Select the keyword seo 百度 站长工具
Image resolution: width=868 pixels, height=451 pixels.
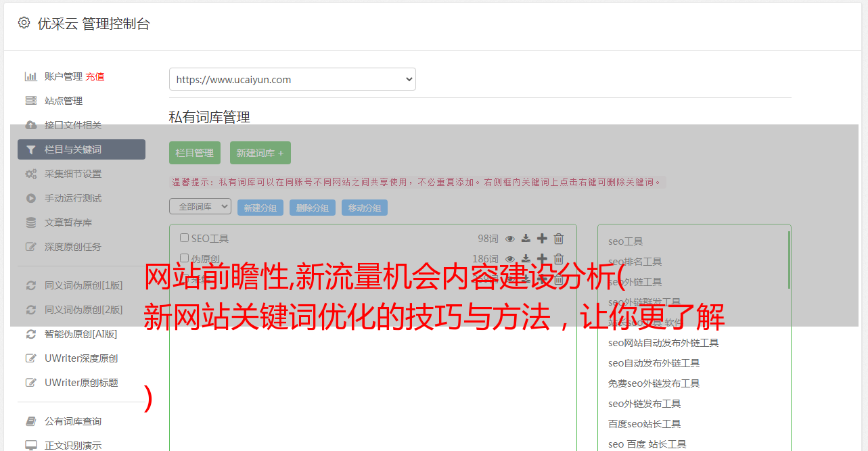[x=647, y=444]
